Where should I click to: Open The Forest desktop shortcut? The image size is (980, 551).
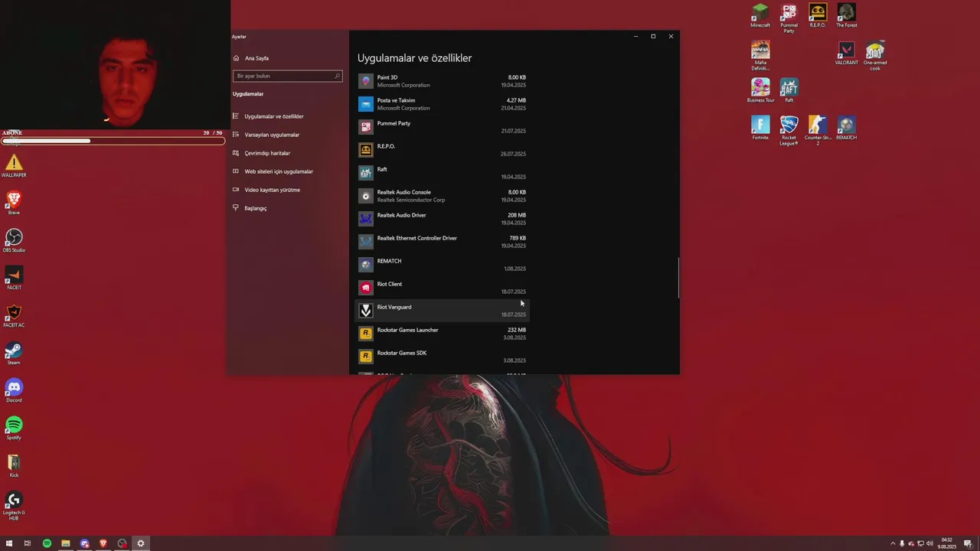click(846, 15)
